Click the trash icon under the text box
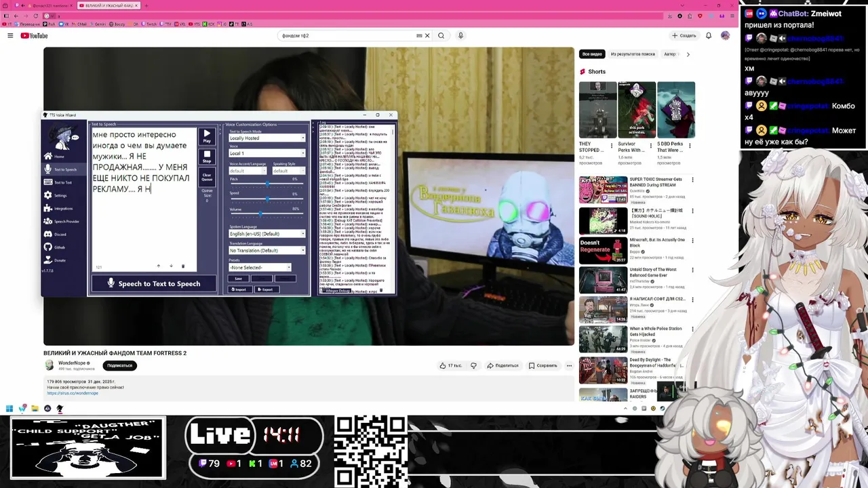This screenshot has height=488, width=868. click(x=183, y=266)
